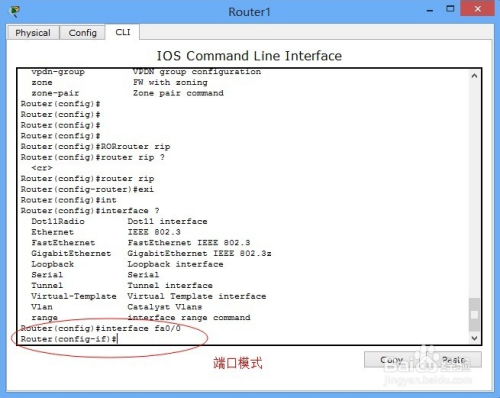
Task: Click the 'Router1' window title text
Action: tap(249, 12)
